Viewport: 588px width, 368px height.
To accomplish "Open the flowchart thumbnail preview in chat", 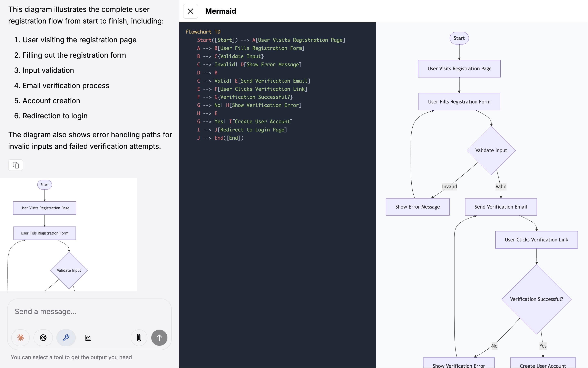I will (69, 235).
